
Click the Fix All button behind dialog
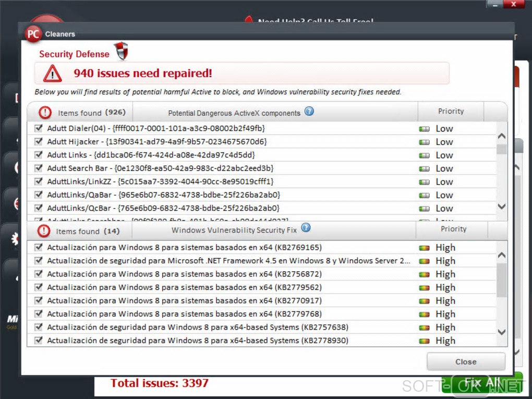(x=482, y=383)
